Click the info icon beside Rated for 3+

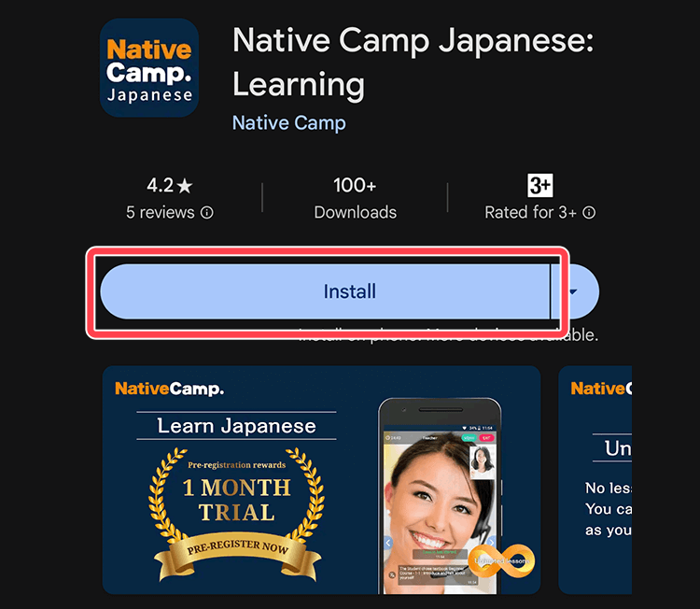(589, 212)
